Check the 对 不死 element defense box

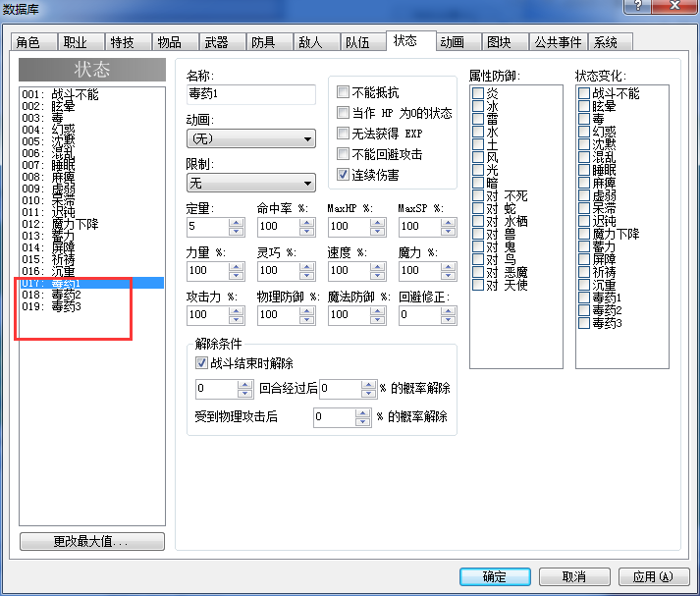(478, 195)
